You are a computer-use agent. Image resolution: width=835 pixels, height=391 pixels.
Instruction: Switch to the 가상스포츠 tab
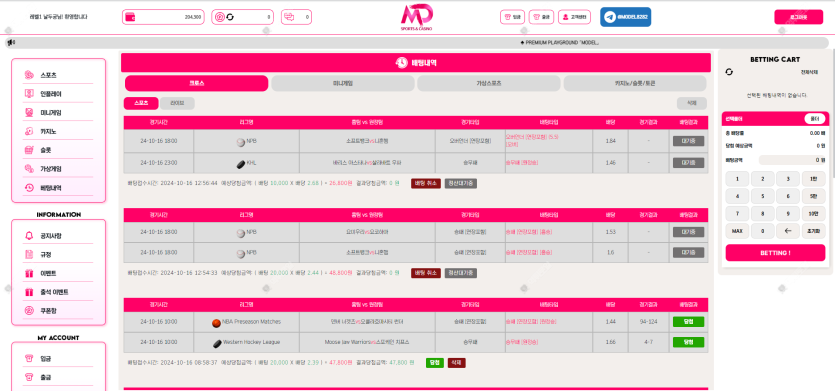489,84
